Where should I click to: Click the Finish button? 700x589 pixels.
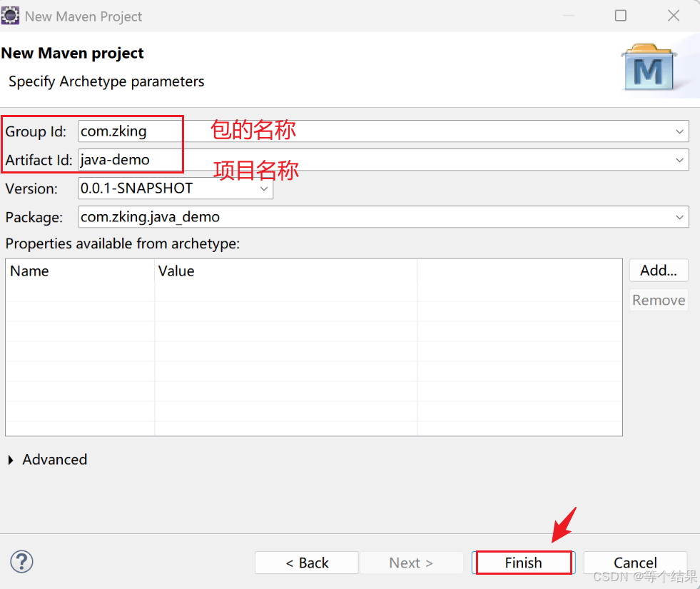pyautogui.click(x=524, y=563)
